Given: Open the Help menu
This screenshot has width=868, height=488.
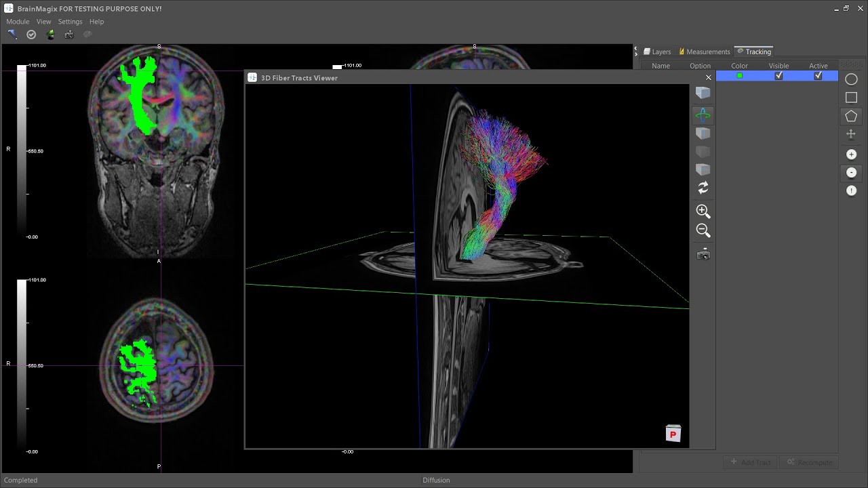Looking at the screenshot, I should coord(96,22).
